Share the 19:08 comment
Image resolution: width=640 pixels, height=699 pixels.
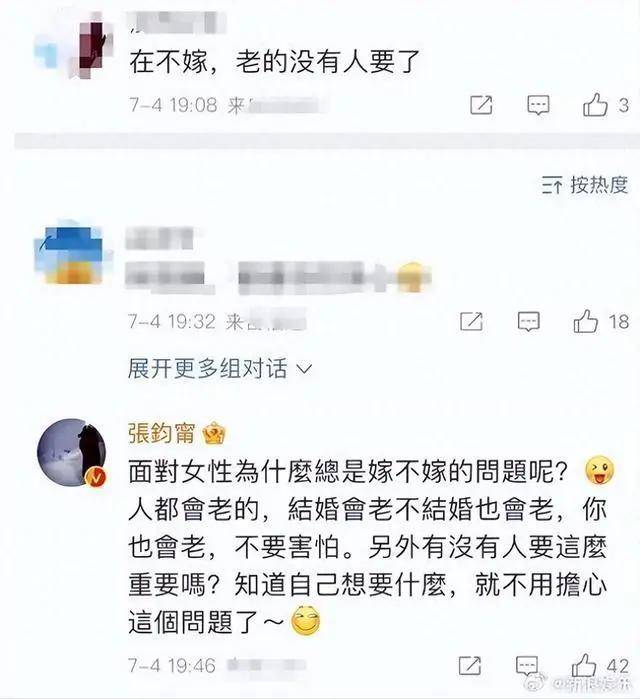pyautogui.click(x=481, y=105)
